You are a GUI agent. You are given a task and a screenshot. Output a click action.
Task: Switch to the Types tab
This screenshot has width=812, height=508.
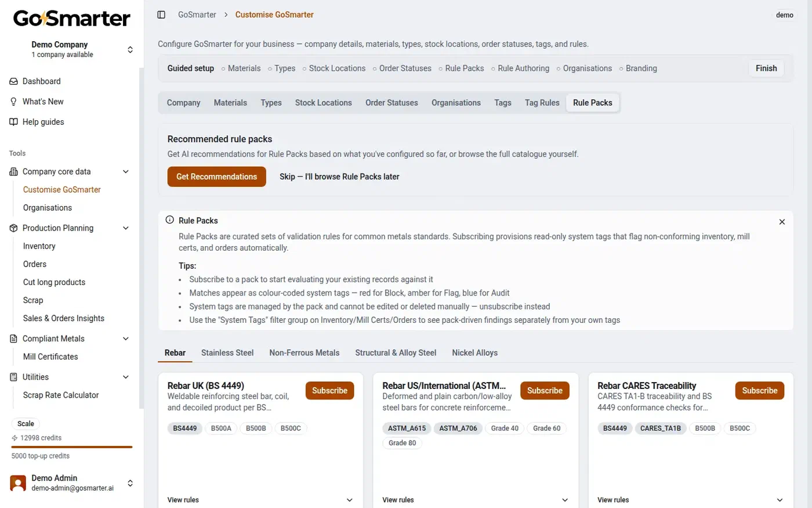pos(271,103)
